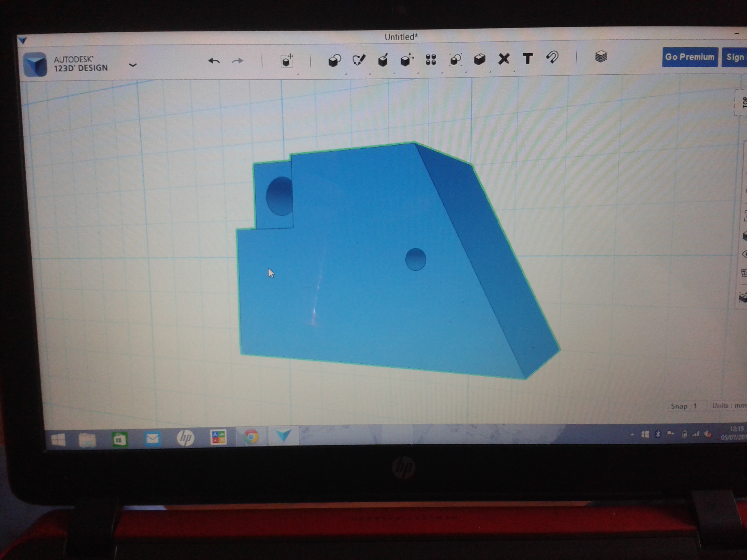Open the Combine tool
The width and height of the screenshot is (747, 560).
coord(479,60)
